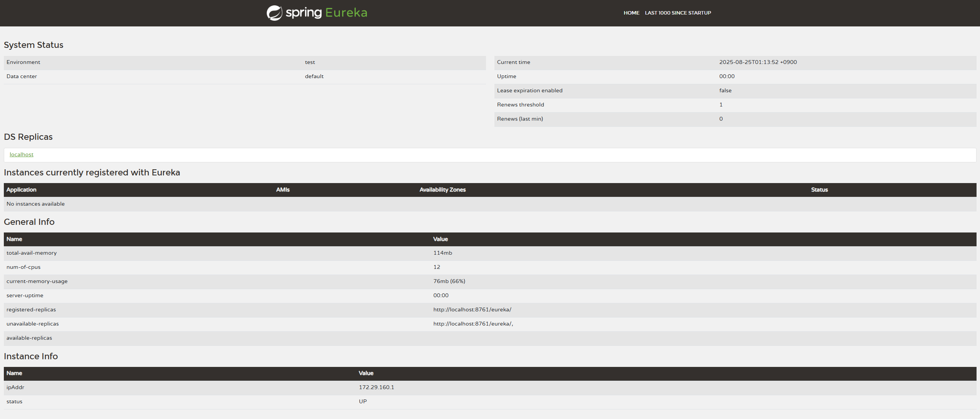Image resolution: width=980 pixels, height=419 pixels.
Task: Open LAST 1000 SINCE STARTUP page
Action: click(678, 13)
